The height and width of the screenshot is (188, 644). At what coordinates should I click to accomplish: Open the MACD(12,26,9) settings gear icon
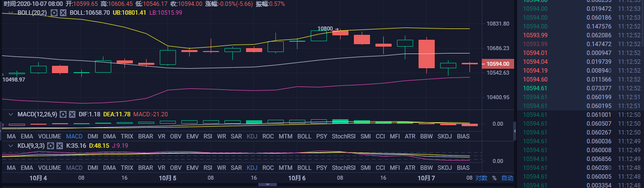(x=63, y=114)
